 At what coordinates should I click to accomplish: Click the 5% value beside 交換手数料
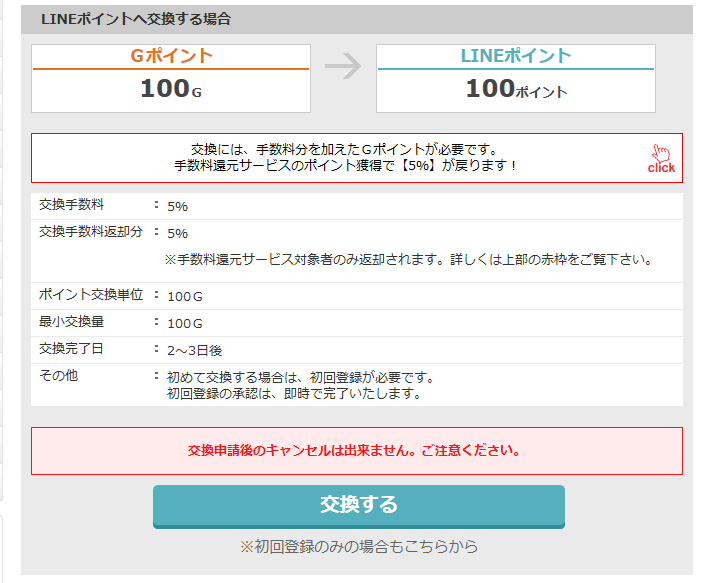coord(177,206)
